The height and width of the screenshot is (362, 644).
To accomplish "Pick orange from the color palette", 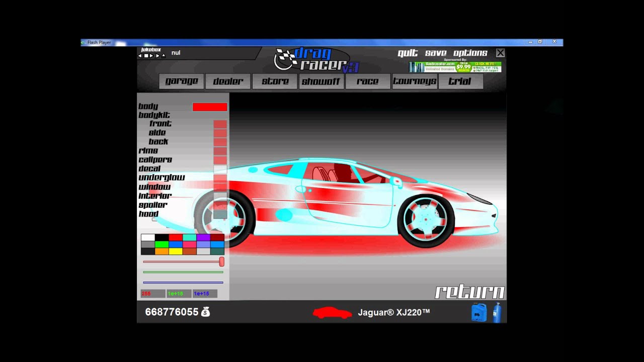I will pos(162,251).
